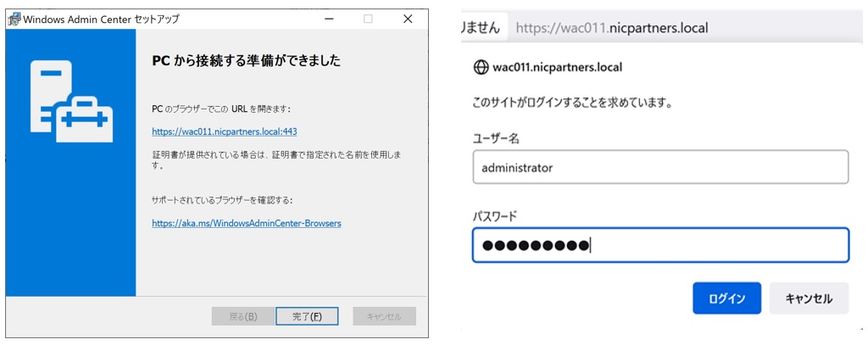Close the Windows Admin Center setup window
Viewport: 868px width, 345px height.
[x=408, y=19]
